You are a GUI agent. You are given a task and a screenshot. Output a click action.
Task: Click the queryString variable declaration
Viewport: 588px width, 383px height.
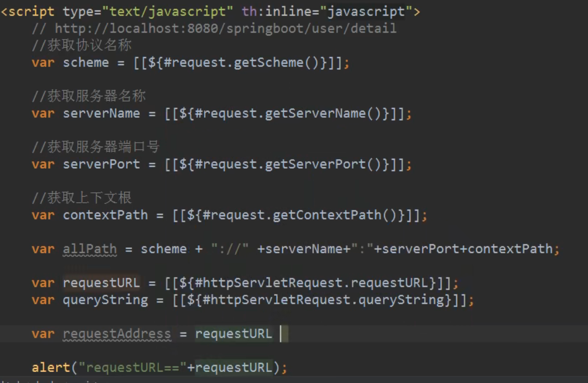[x=253, y=300]
